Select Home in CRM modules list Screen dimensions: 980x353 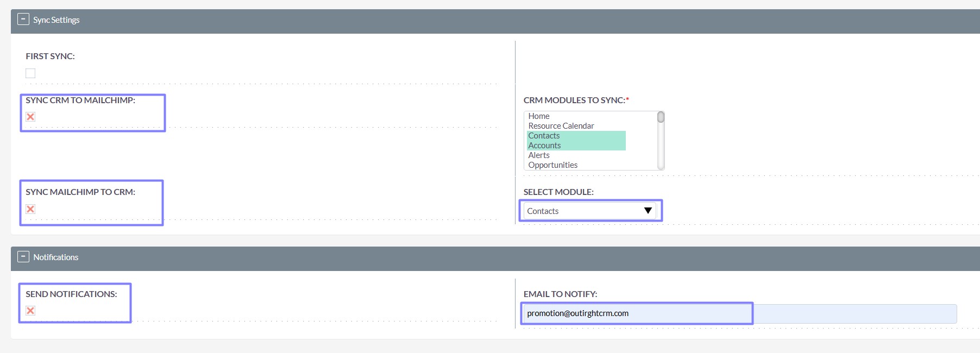click(539, 116)
